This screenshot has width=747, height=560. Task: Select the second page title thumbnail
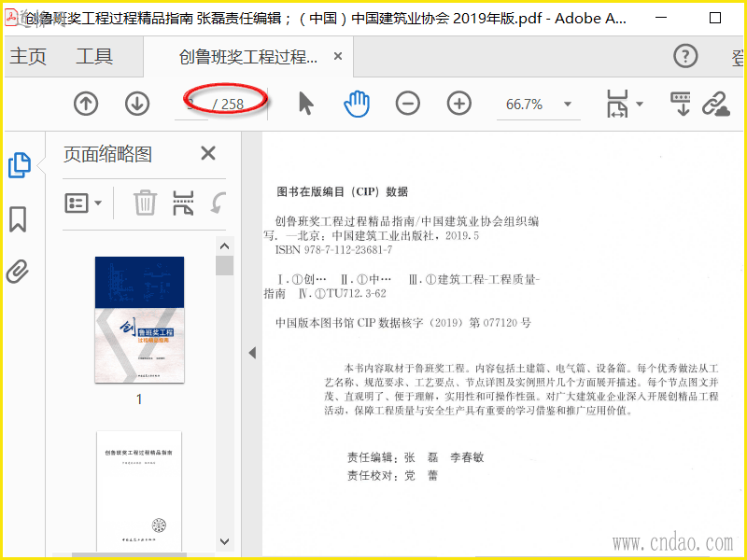(x=139, y=492)
